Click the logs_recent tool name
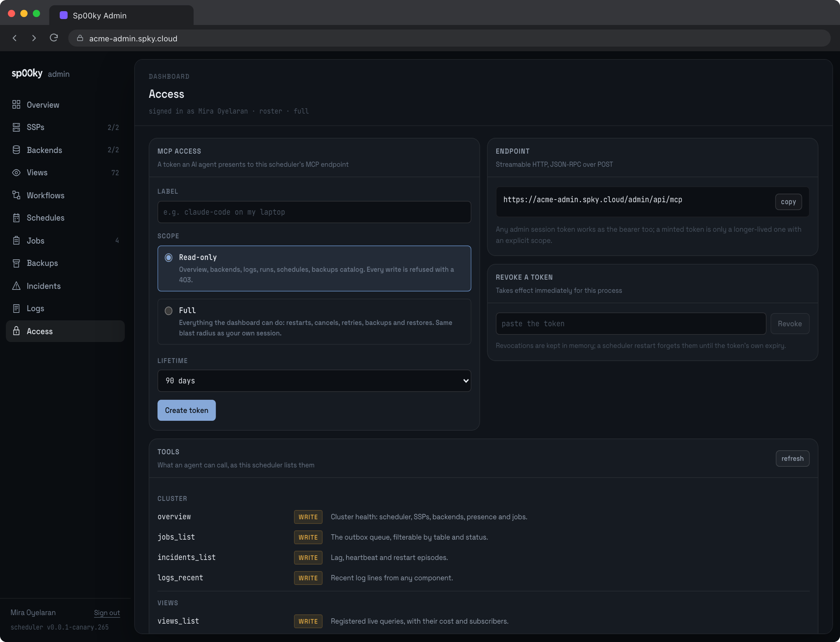This screenshot has width=840, height=642. tap(180, 578)
